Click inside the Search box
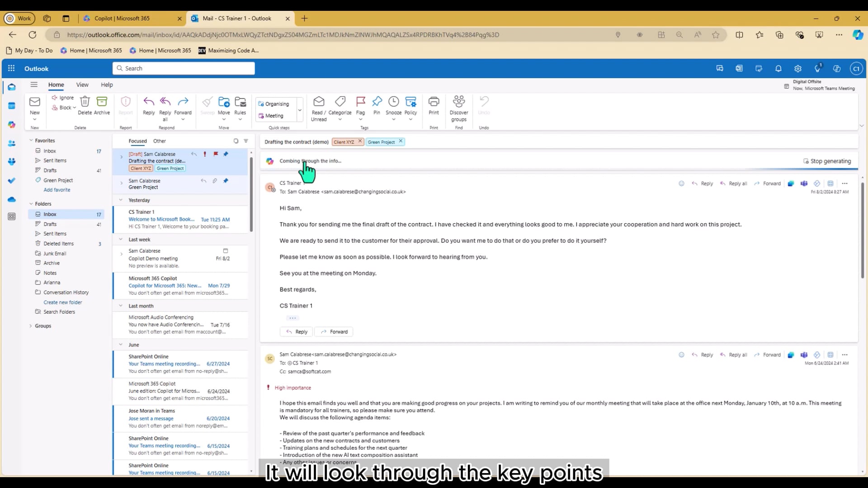This screenshot has height=488, width=868. (x=183, y=68)
